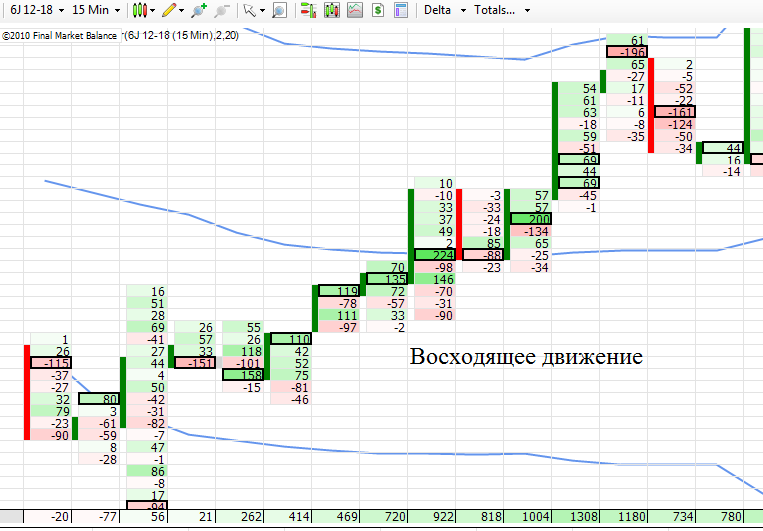The width and height of the screenshot is (763, 531).
Task: Click the -124 red delta cell
Action: [x=675, y=124]
